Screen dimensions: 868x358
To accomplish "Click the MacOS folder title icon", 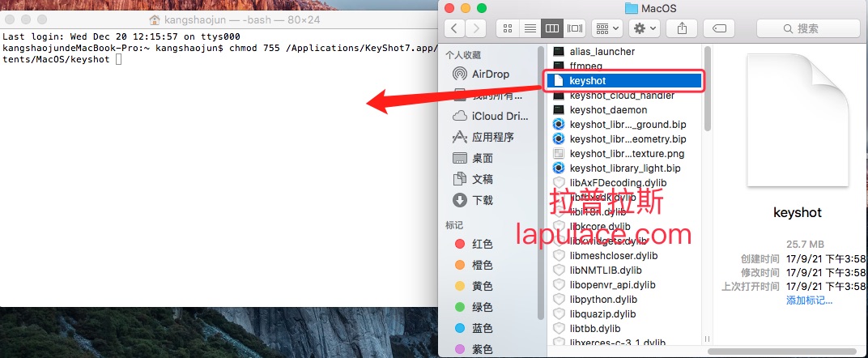I will [631, 8].
